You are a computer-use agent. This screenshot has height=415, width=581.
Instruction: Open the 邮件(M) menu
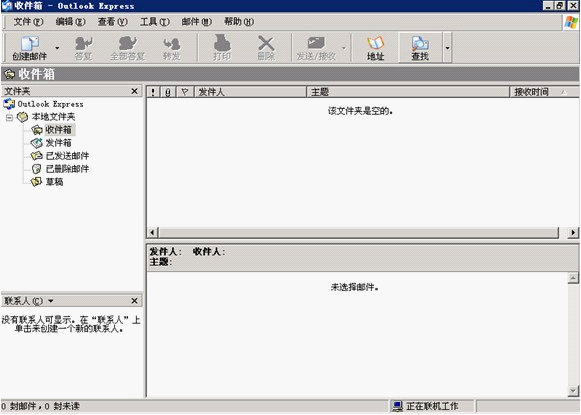coord(196,22)
